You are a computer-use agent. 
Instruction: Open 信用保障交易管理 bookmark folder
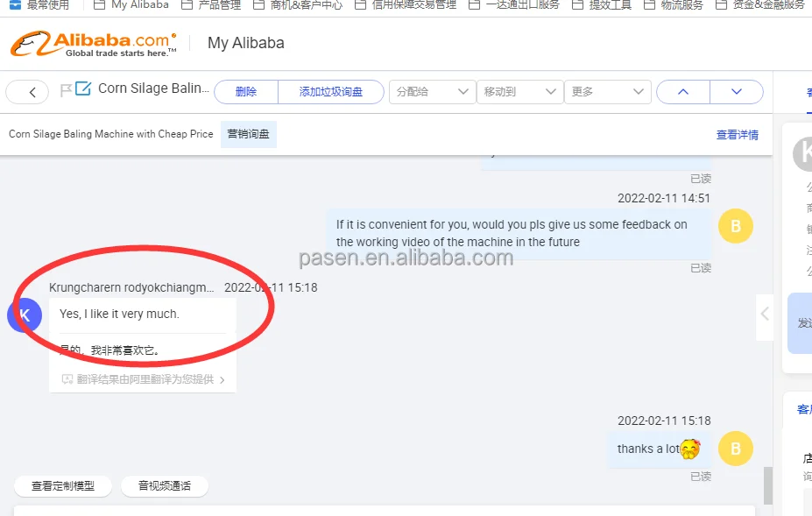(406, 5)
